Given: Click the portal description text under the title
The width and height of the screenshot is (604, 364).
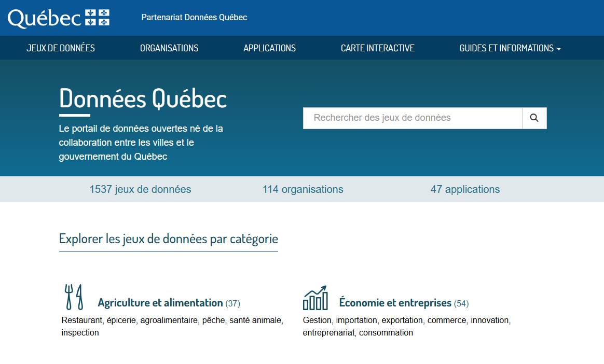Looking at the screenshot, I should (141, 142).
